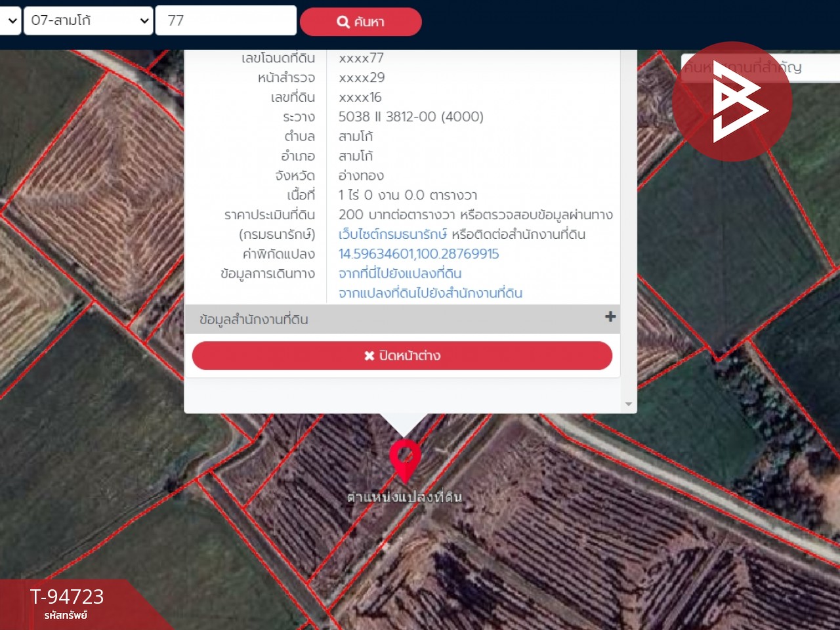Click the ปิดหน้าต่าง close window button
This screenshot has width=840, height=630.
(402, 356)
